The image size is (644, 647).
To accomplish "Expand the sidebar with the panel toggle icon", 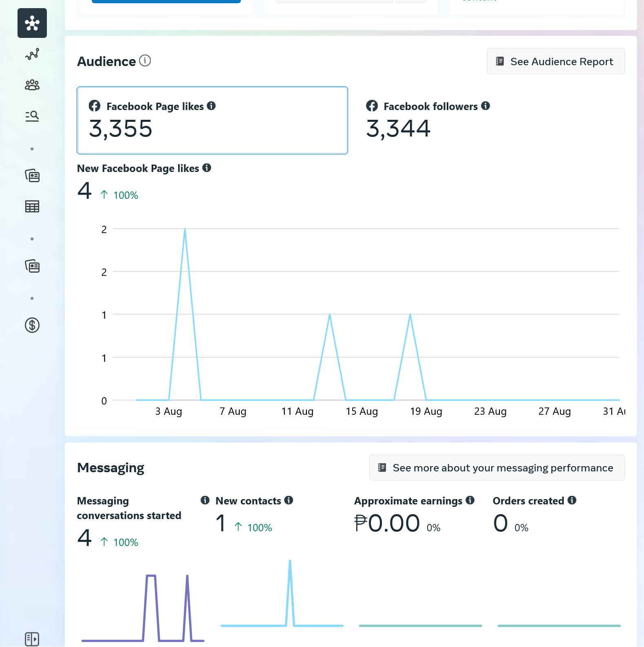I will tap(32, 639).
